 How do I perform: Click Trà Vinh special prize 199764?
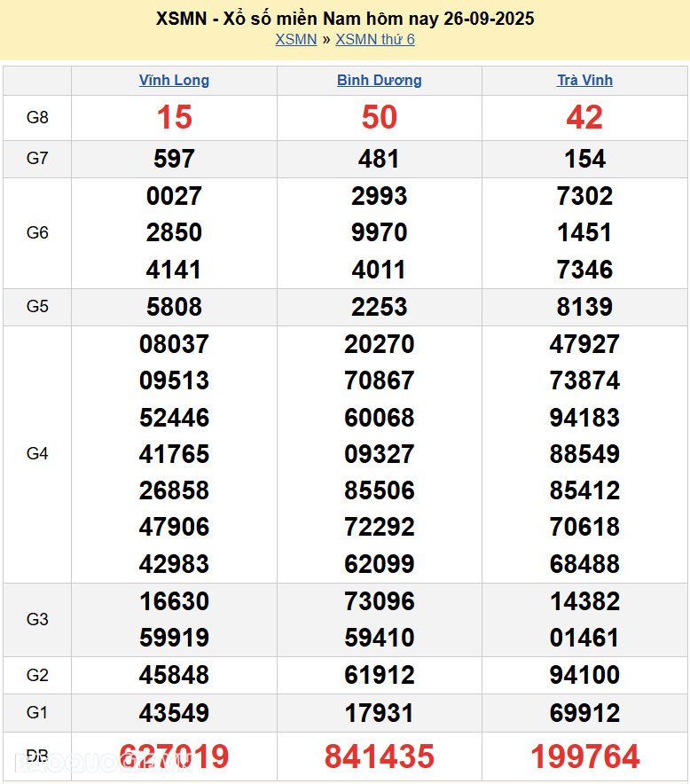(x=584, y=757)
